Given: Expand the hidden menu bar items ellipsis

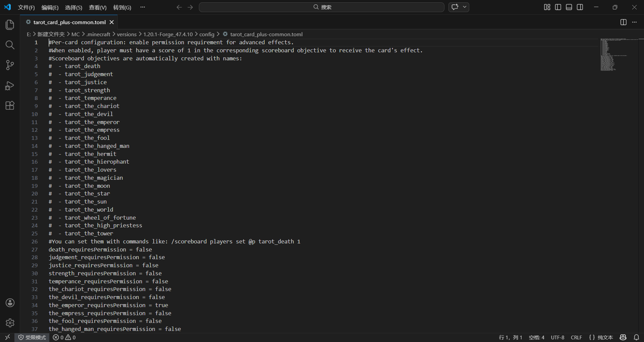Looking at the screenshot, I should pos(143,7).
